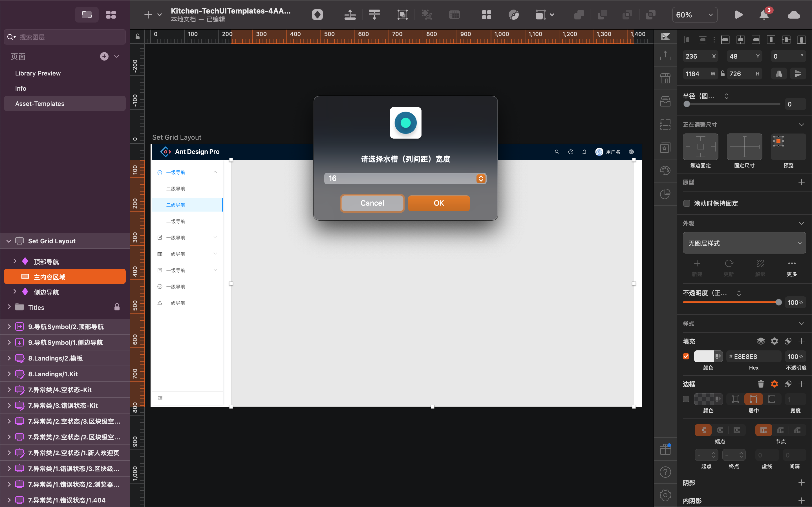Click Cancel in the gutter dialog
This screenshot has width=812, height=507.
(372, 203)
